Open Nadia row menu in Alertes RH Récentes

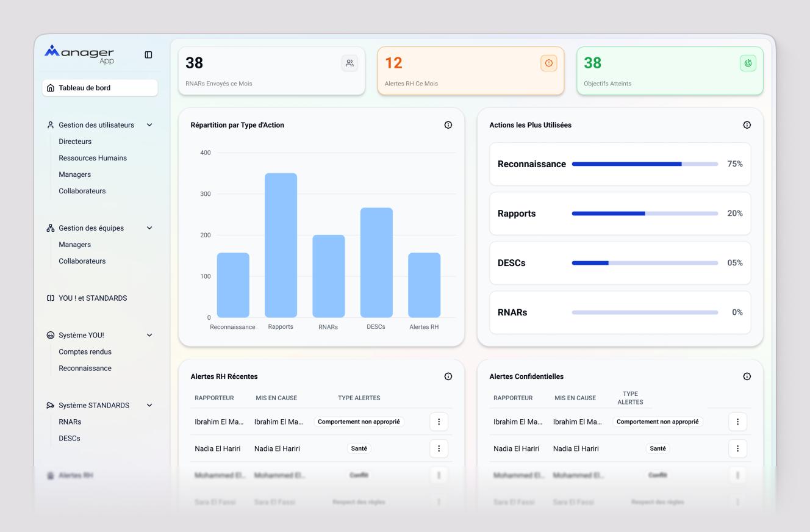tap(439, 448)
